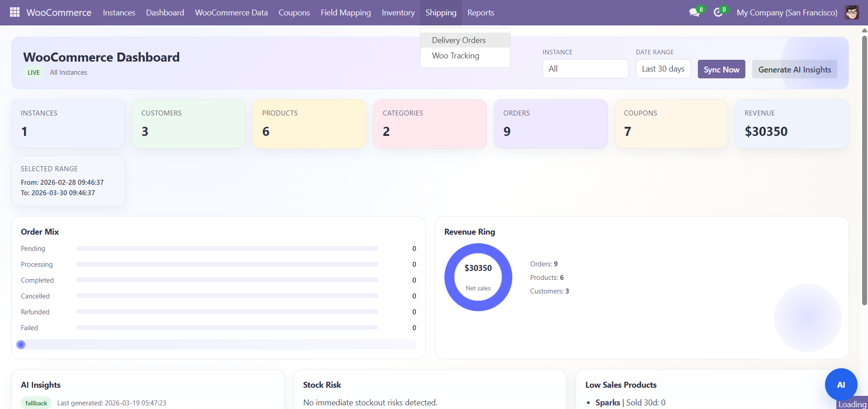Open the Inventory menu

(x=398, y=13)
